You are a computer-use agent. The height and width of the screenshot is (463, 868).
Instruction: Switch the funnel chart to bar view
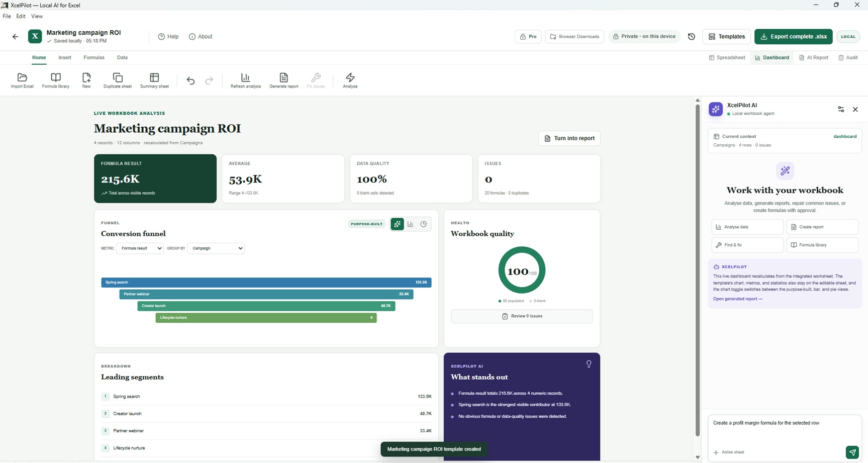pyautogui.click(x=411, y=224)
